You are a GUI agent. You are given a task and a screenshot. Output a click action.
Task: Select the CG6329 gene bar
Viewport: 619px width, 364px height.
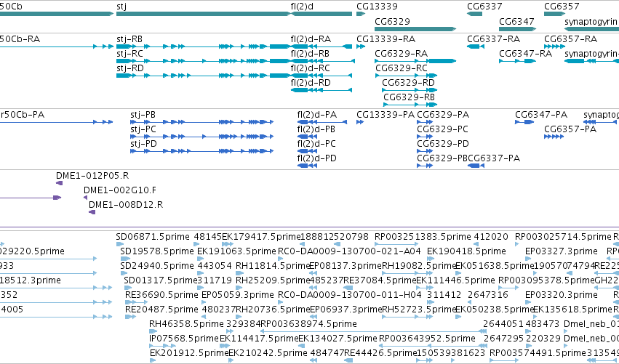coord(415,29)
